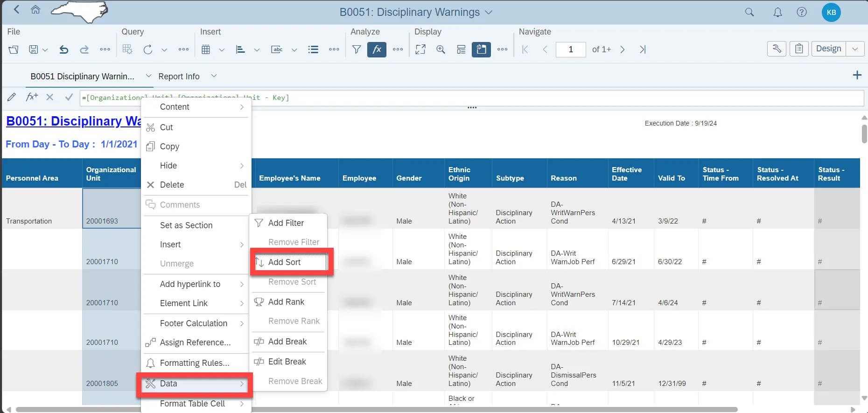868x413 pixels.
Task: Click the help question mark icon
Action: [802, 13]
